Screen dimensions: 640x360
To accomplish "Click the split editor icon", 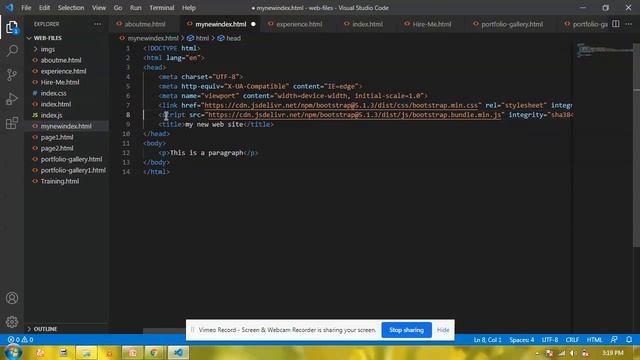I will 616,24.
